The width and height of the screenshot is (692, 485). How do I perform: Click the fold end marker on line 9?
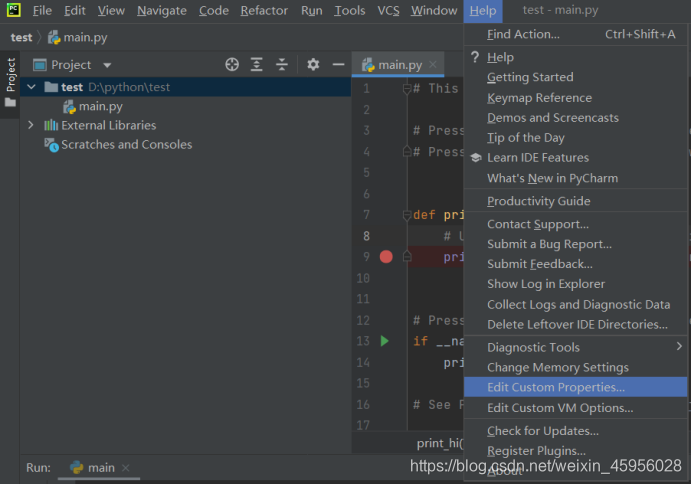point(407,257)
